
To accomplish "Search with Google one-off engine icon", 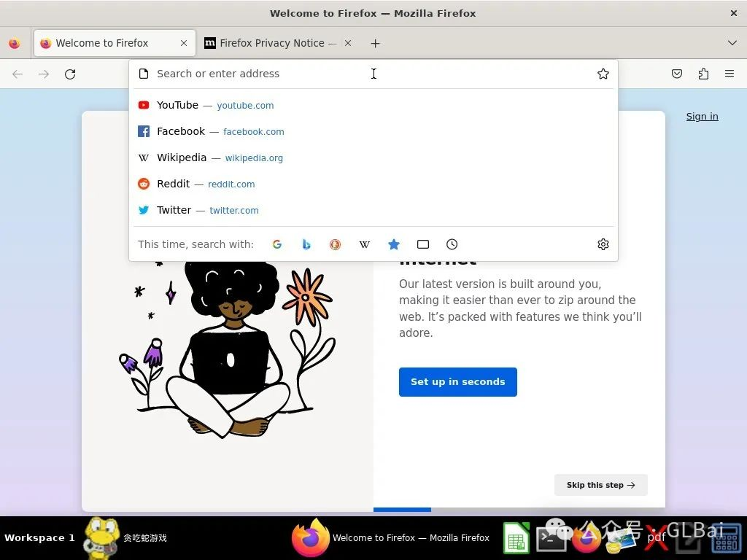I will coord(277,244).
